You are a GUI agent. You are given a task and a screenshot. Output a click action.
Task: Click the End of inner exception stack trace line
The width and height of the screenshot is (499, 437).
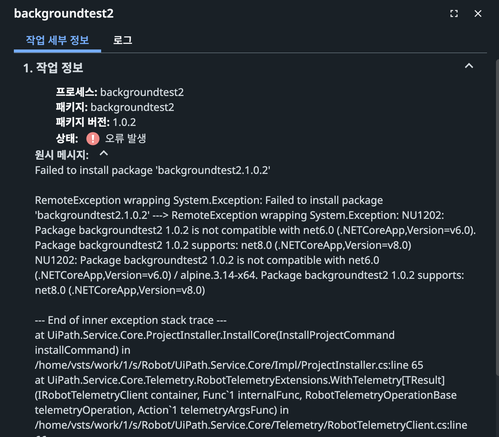[131, 320]
